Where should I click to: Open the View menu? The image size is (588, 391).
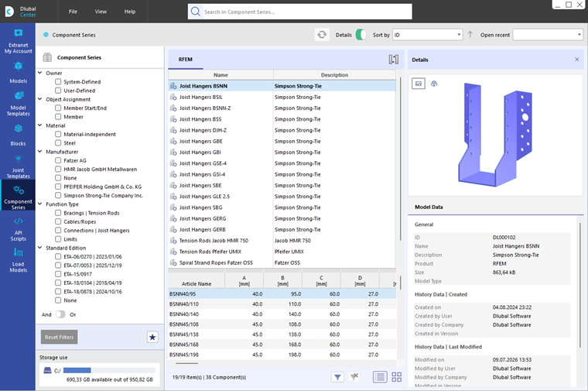click(101, 12)
